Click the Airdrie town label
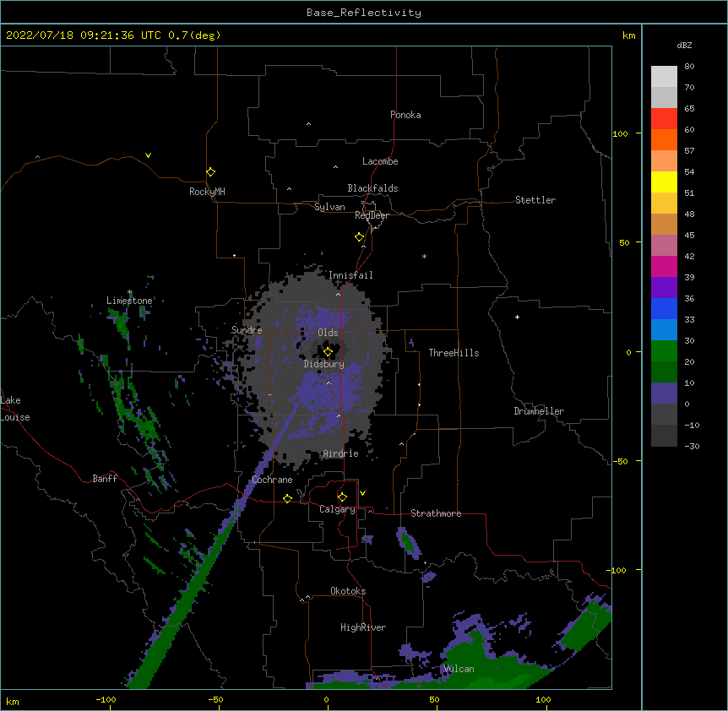The image size is (728, 711). pos(341,453)
